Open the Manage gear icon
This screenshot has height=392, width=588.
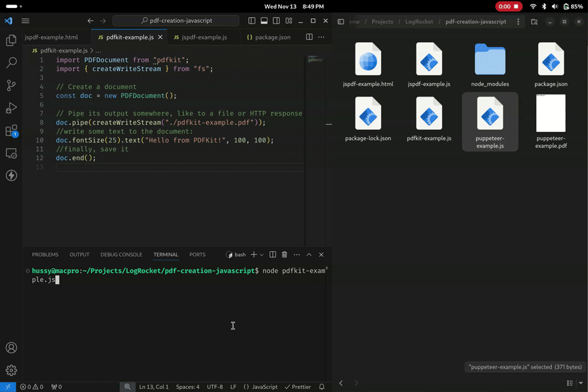pyautogui.click(x=10, y=370)
